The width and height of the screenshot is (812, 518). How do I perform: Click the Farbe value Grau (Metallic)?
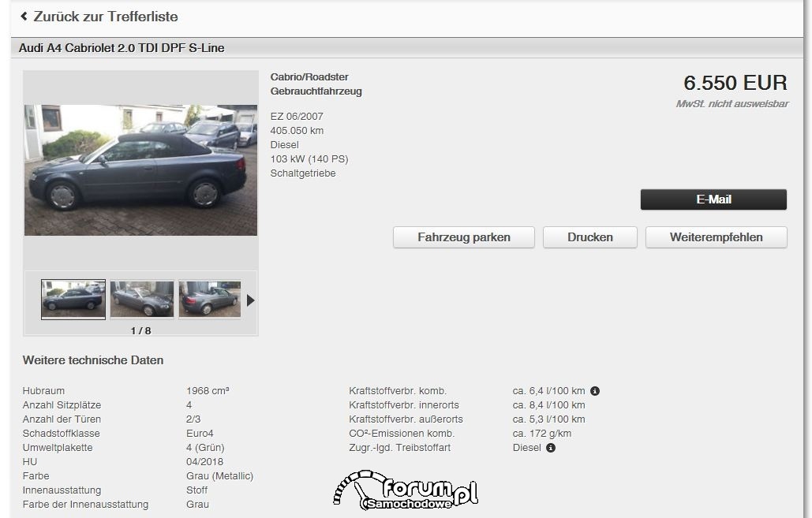point(219,476)
